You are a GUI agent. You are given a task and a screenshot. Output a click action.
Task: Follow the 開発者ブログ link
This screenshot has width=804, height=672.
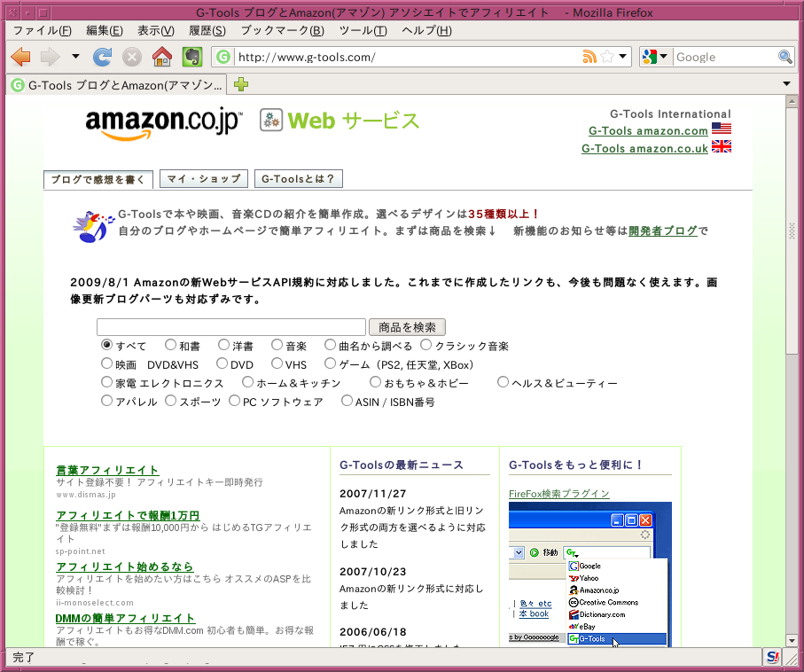click(x=663, y=231)
